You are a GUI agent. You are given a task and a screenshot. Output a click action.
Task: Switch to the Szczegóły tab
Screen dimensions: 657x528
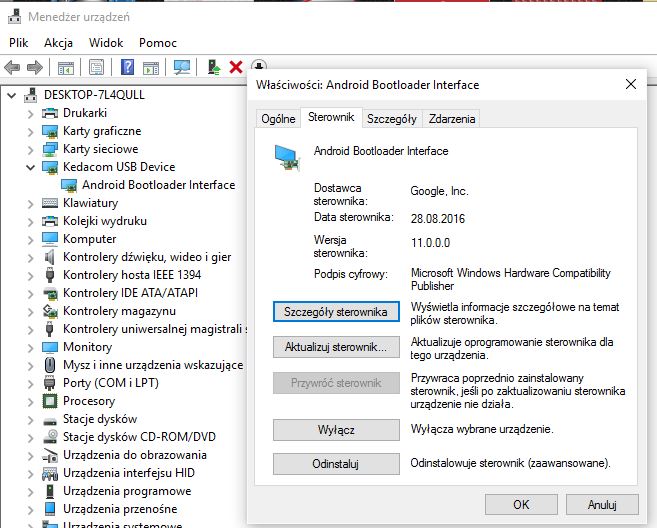tap(391, 119)
